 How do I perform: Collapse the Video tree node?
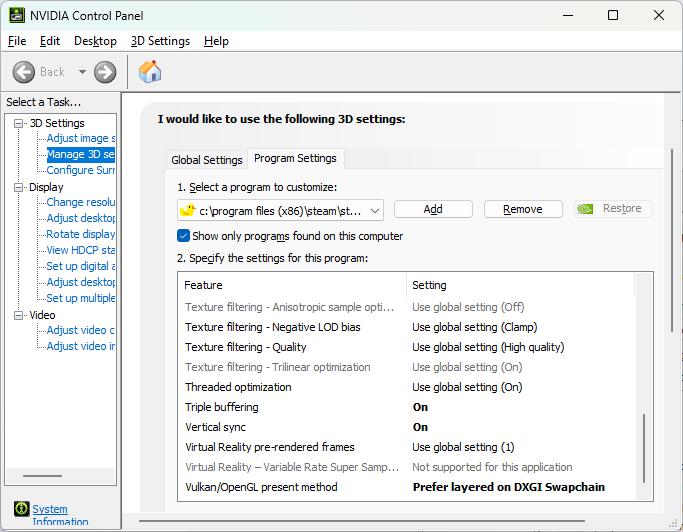(x=19, y=315)
